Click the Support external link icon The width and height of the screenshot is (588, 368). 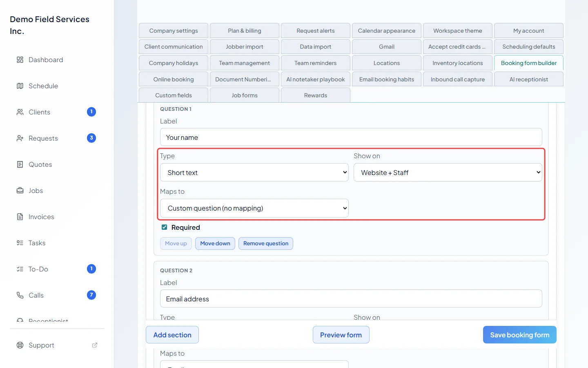(x=95, y=345)
